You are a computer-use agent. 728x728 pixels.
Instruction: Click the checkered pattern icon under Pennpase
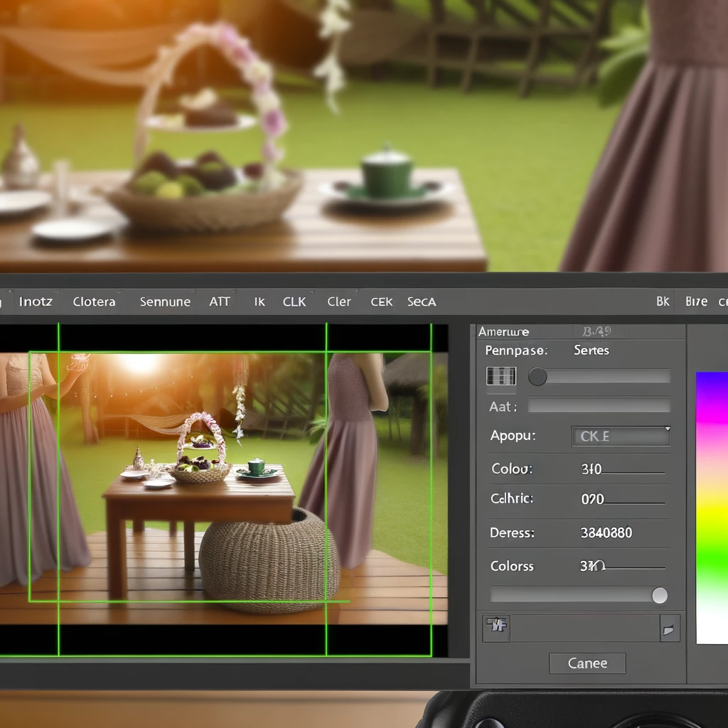(x=501, y=376)
